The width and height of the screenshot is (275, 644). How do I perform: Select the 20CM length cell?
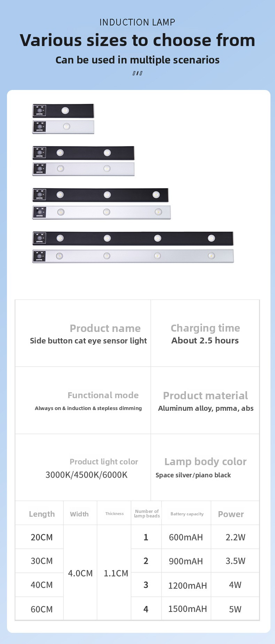[42, 537]
